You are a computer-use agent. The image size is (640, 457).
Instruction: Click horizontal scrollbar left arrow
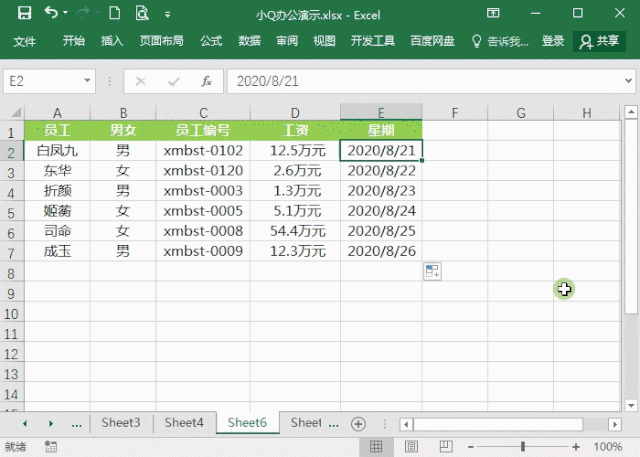(406, 424)
